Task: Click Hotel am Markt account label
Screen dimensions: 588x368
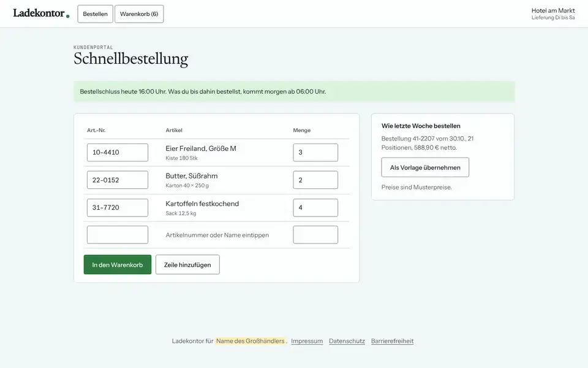Action: pyautogui.click(x=552, y=10)
